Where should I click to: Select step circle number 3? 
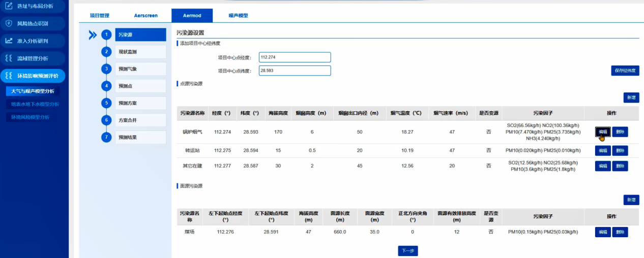point(106,69)
